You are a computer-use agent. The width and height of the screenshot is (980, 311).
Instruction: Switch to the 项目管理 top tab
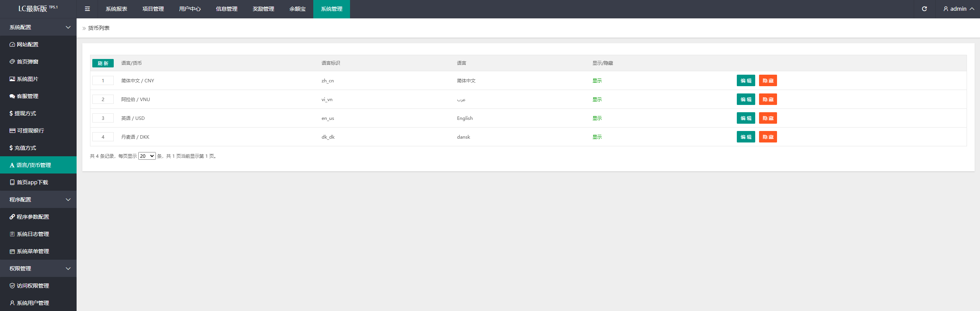(x=153, y=9)
